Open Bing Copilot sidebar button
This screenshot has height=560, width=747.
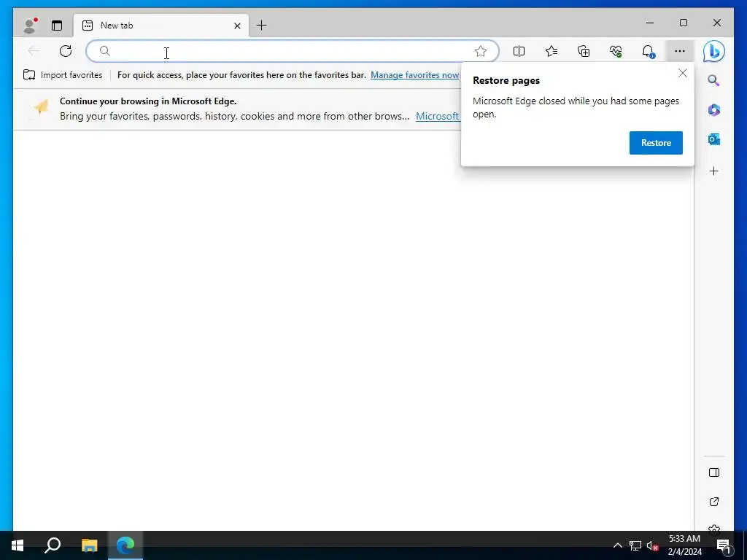pyautogui.click(x=713, y=51)
